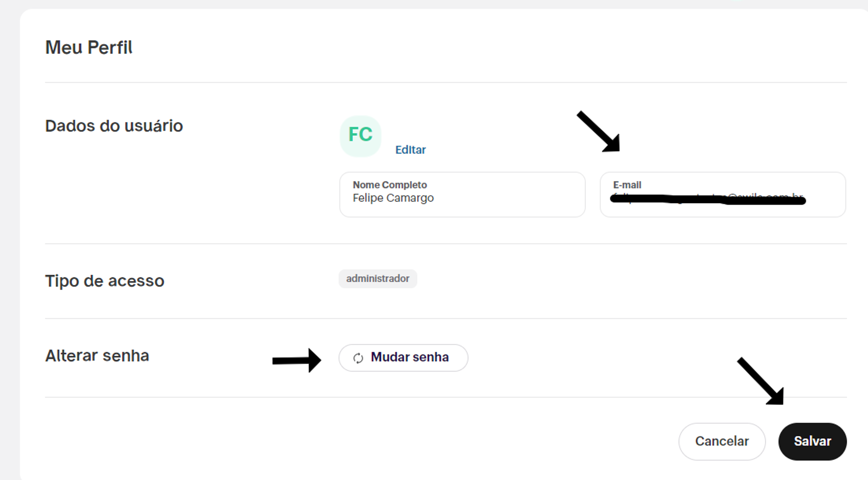868x480 pixels.
Task: Click the black arrow pointing at E-mail field
Action: pos(599,132)
